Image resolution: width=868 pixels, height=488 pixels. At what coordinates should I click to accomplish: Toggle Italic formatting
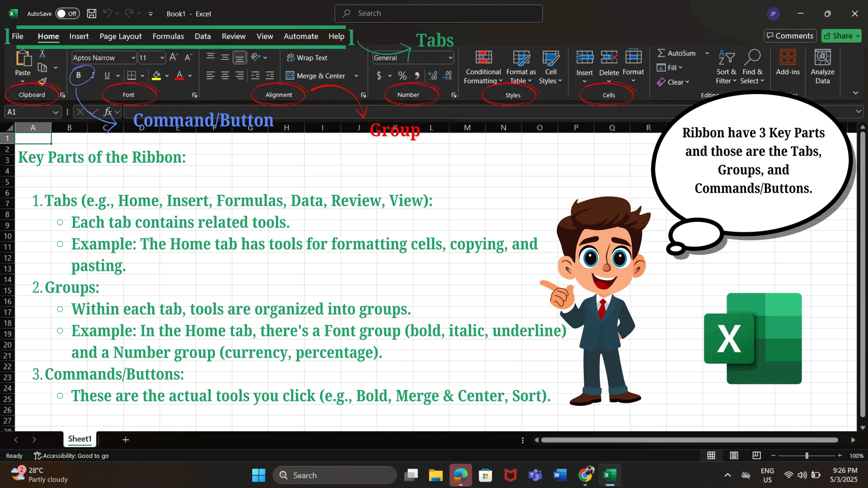click(93, 75)
